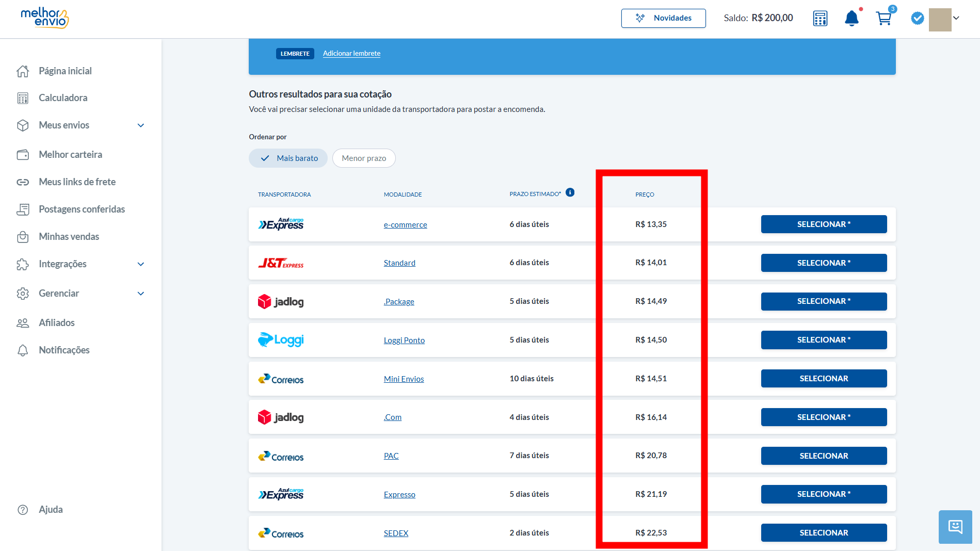Click the Adicionar lembrete link
Image resolution: width=980 pixels, height=551 pixels.
[x=351, y=54]
